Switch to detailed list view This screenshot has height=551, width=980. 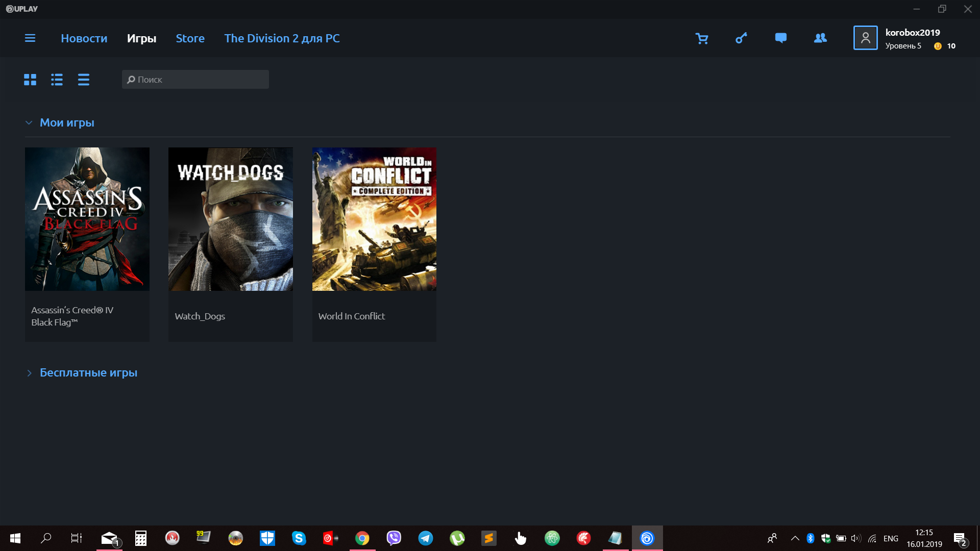57,80
